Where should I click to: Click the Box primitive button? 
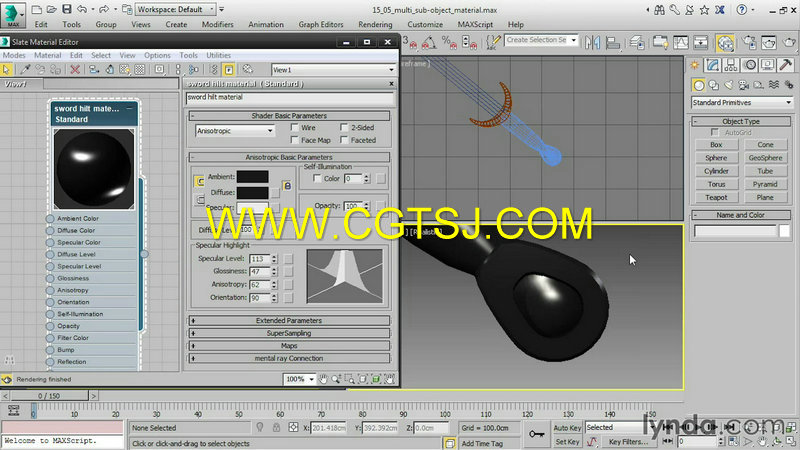[x=716, y=145]
